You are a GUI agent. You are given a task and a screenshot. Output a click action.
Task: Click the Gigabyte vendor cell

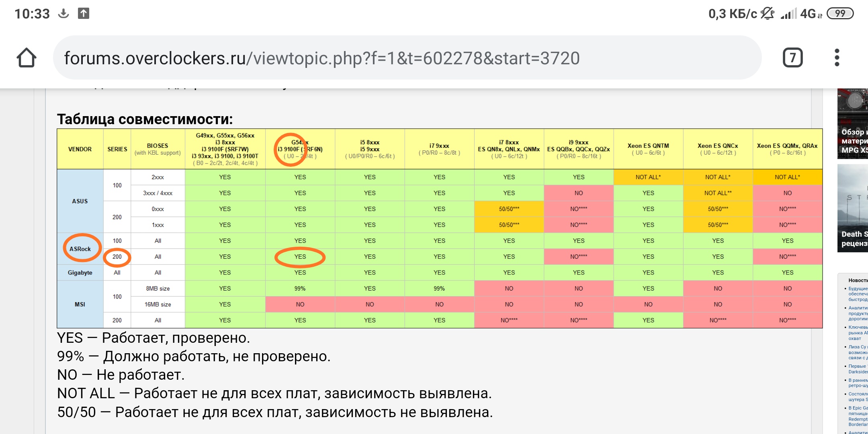tap(80, 272)
